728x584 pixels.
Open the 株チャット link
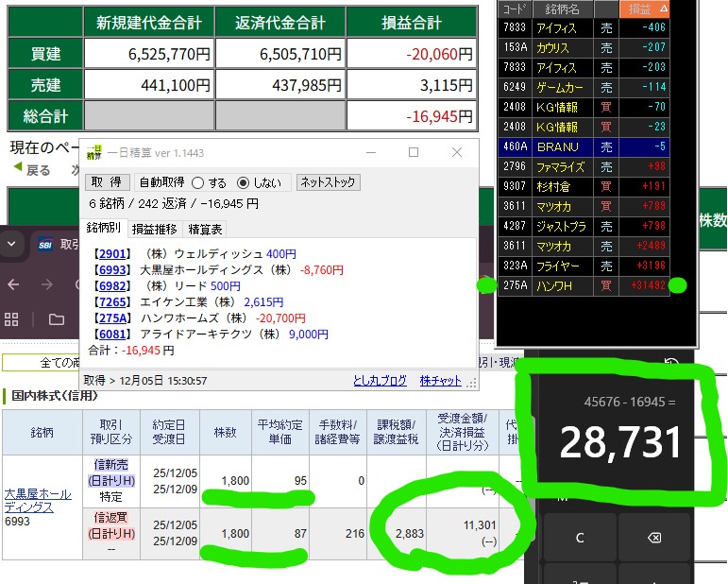click(441, 381)
